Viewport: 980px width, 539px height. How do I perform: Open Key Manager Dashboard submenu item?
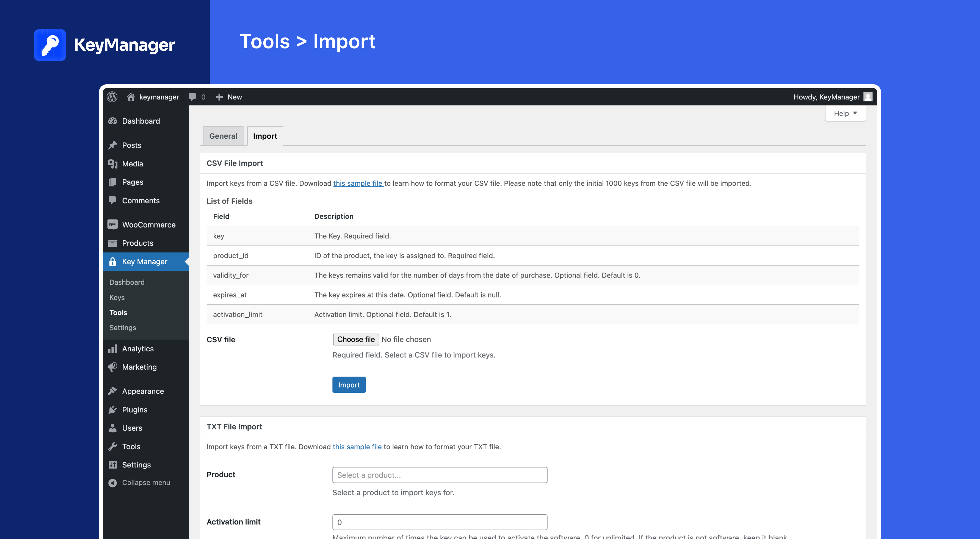click(x=127, y=282)
